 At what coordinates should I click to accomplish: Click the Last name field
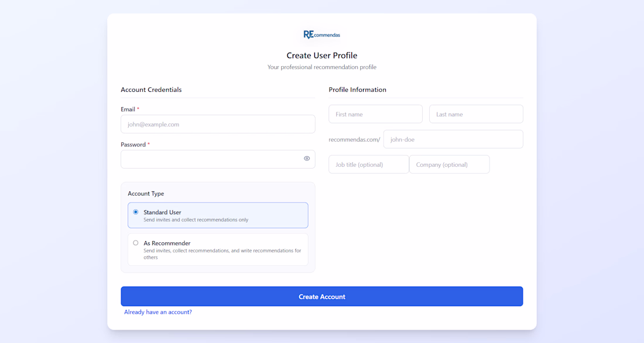coord(476,114)
